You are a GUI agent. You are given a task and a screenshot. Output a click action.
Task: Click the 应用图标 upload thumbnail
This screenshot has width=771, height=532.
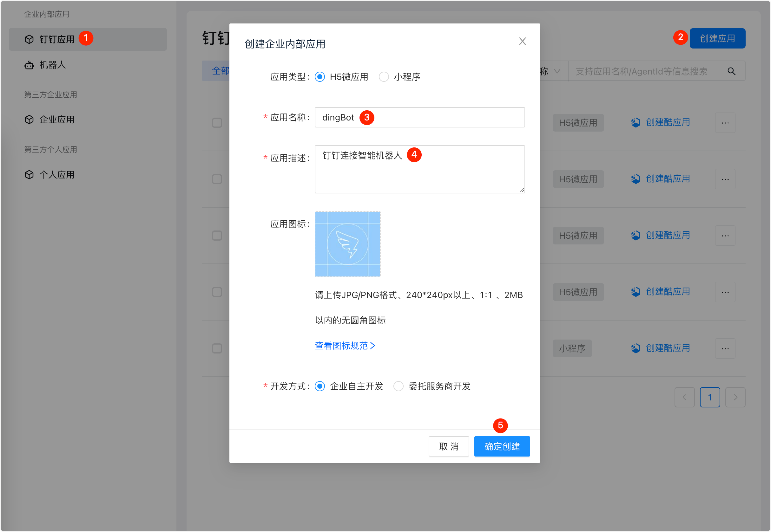pos(347,244)
